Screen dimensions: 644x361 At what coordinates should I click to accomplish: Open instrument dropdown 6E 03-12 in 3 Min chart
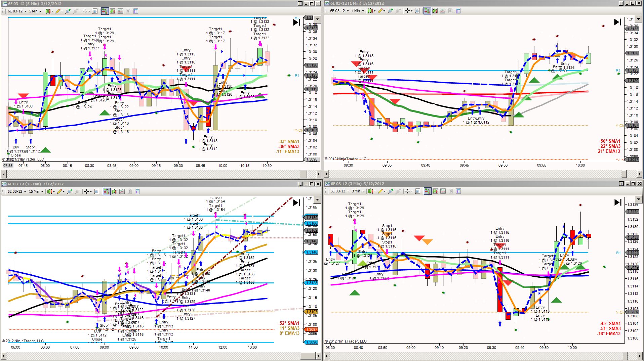[339, 191]
